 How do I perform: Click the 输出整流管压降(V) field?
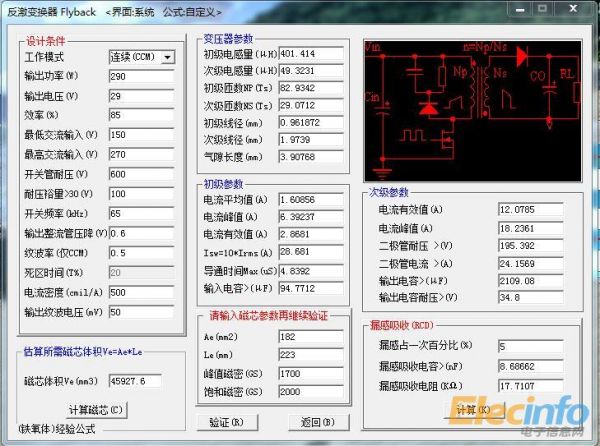pos(142,233)
